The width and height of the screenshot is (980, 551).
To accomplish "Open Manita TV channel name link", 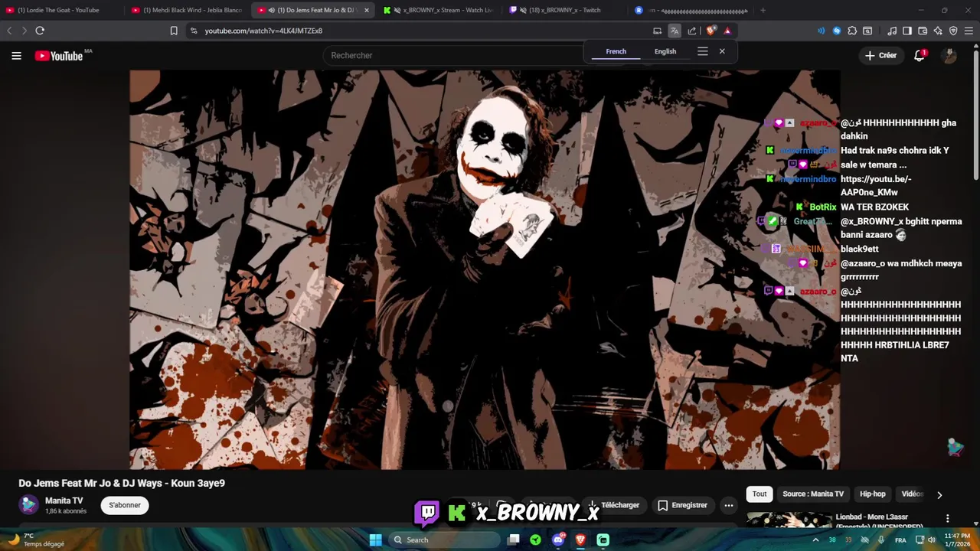I will pos(64,500).
